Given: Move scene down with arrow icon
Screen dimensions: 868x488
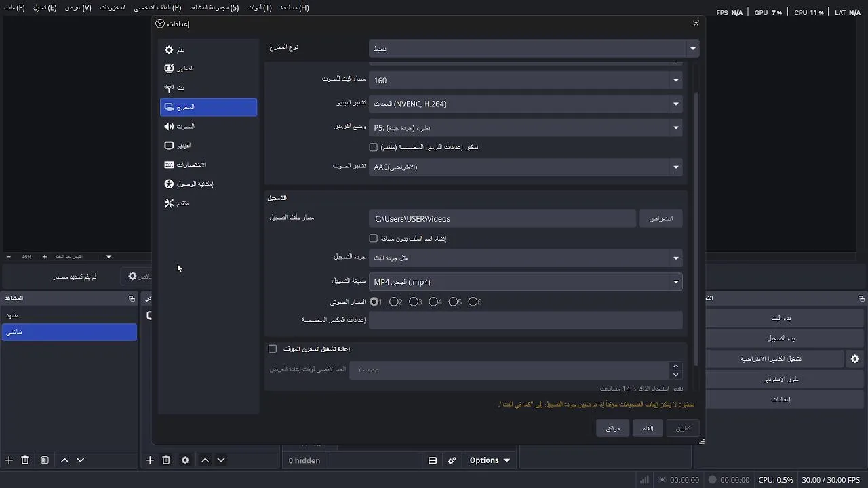Looking at the screenshot, I should pos(80,460).
